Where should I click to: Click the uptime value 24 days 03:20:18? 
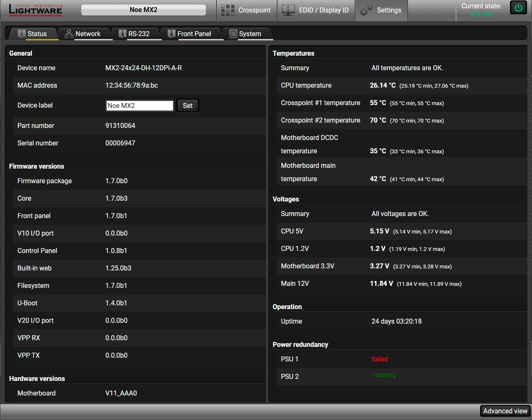(397, 321)
